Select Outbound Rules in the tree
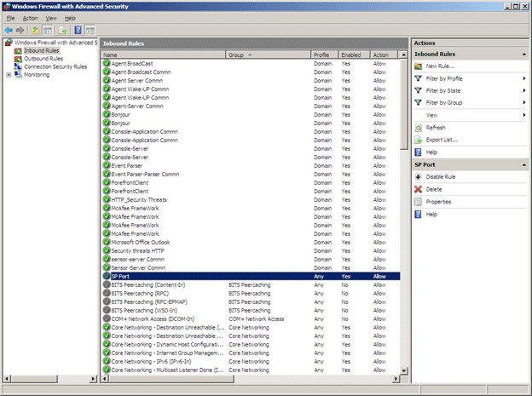 click(43, 59)
